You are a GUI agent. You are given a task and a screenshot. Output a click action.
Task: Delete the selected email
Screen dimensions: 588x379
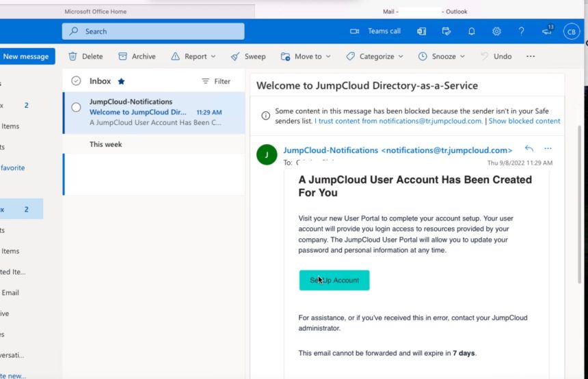pos(85,56)
